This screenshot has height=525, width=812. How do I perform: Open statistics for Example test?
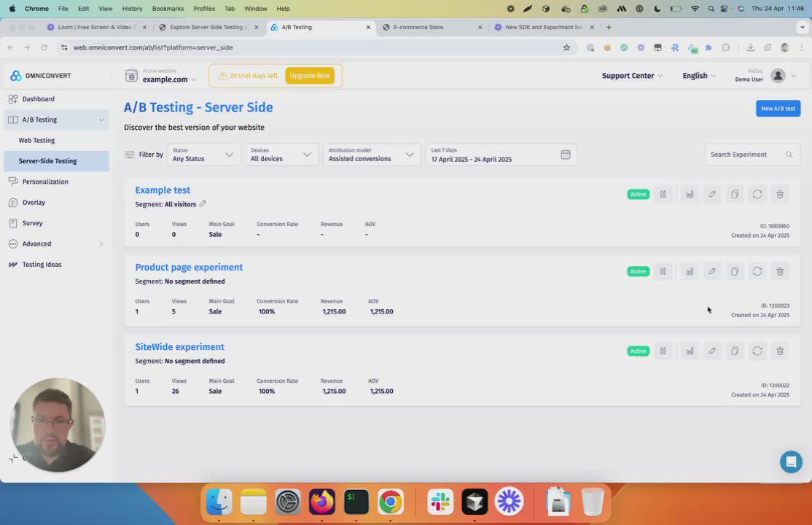click(x=690, y=195)
